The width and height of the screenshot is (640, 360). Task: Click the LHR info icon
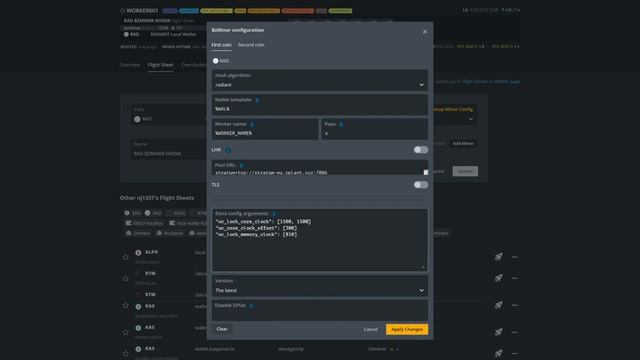tap(228, 150)
